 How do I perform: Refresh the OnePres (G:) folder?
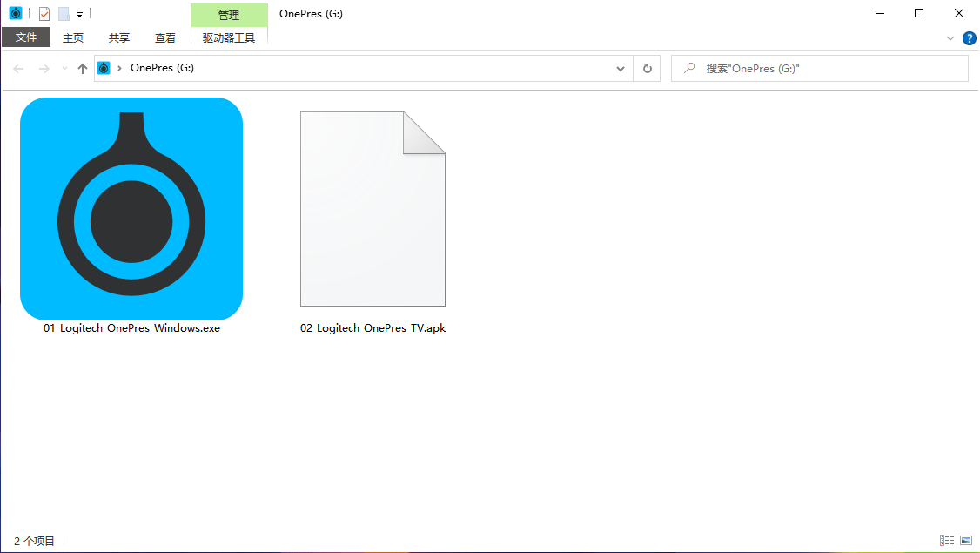[647, 69]
